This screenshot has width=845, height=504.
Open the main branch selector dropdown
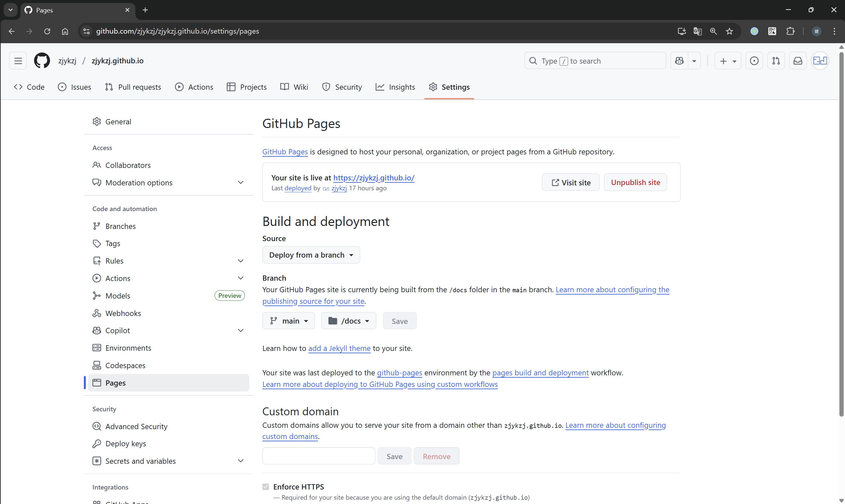[288, 321]
